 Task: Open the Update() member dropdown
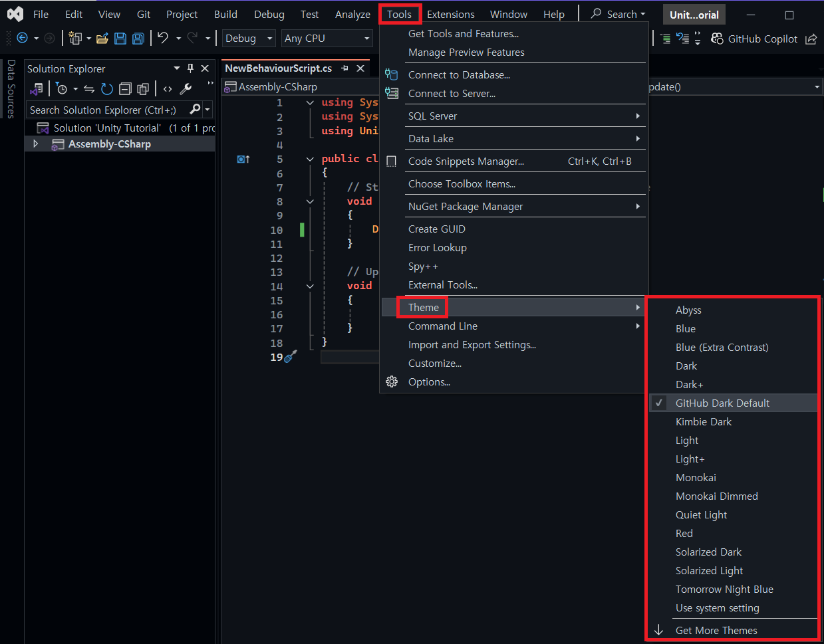(817, 87)
